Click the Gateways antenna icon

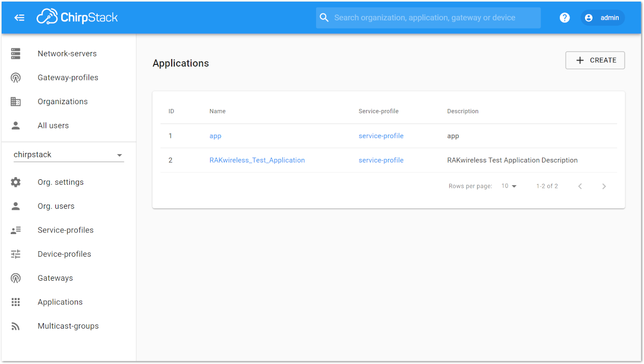16,278
